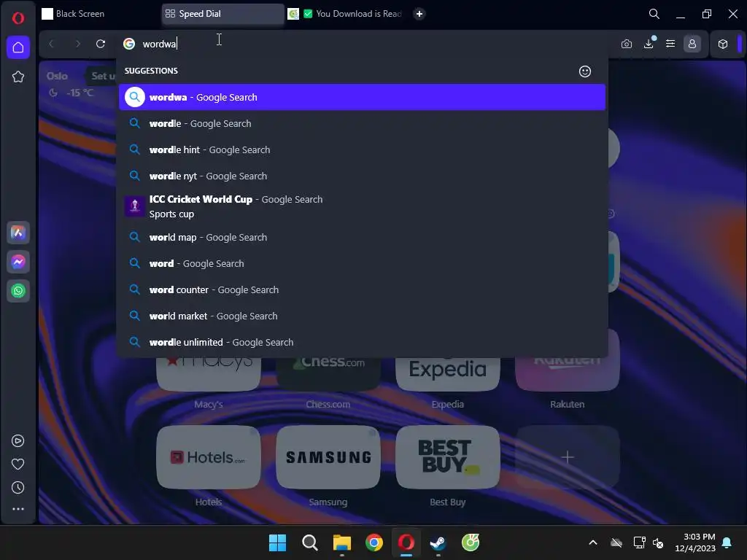Open Steam from the taskbar
Image resolution: width=747 pixels, height=560 pixels.
[438, 542]
